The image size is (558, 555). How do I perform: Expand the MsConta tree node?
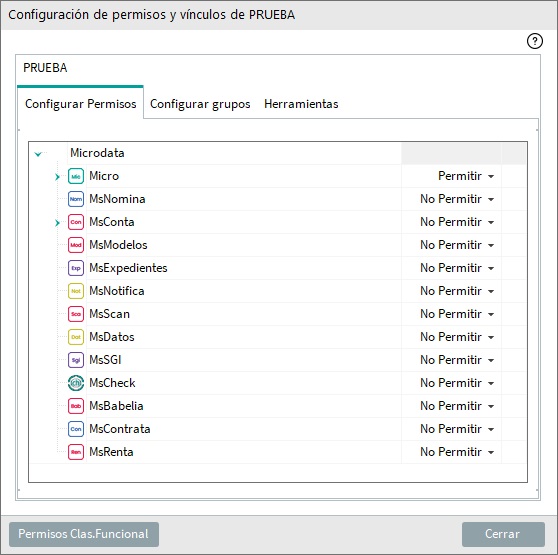[x=57, y=223]
